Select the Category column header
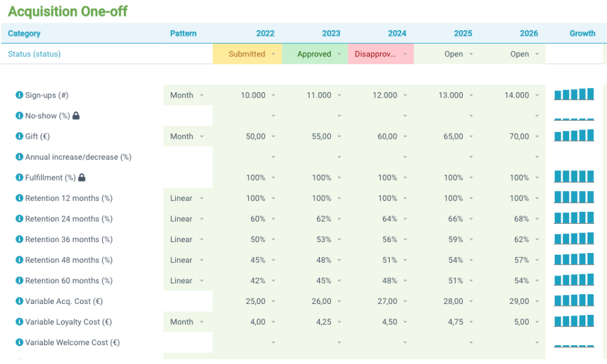 point(24,33)
